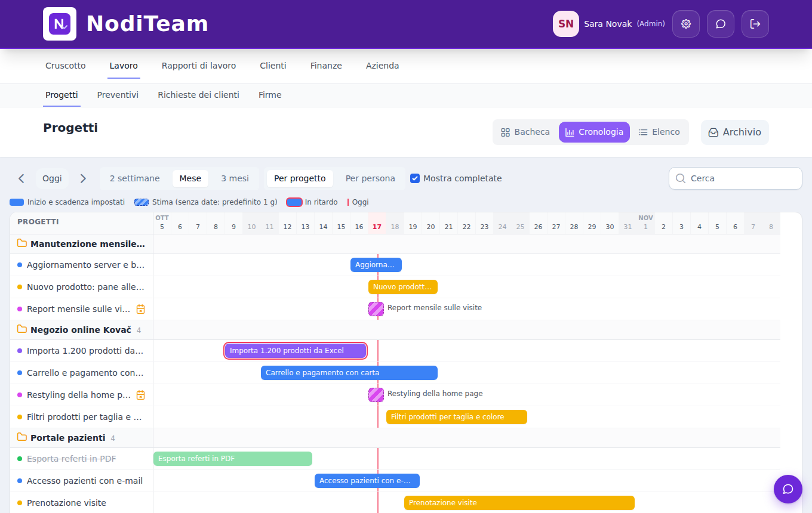
Task: Open Accesso pazienti con e-mail row
Action: 82,481
